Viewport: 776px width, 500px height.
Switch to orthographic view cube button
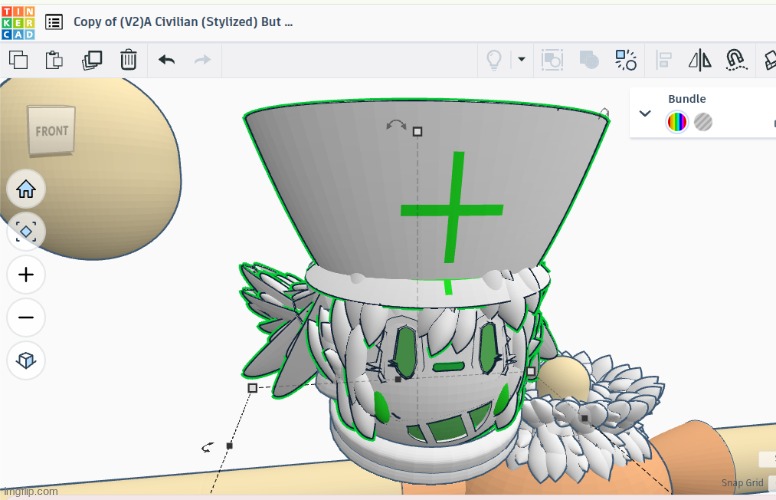click(x=26, y=360)
